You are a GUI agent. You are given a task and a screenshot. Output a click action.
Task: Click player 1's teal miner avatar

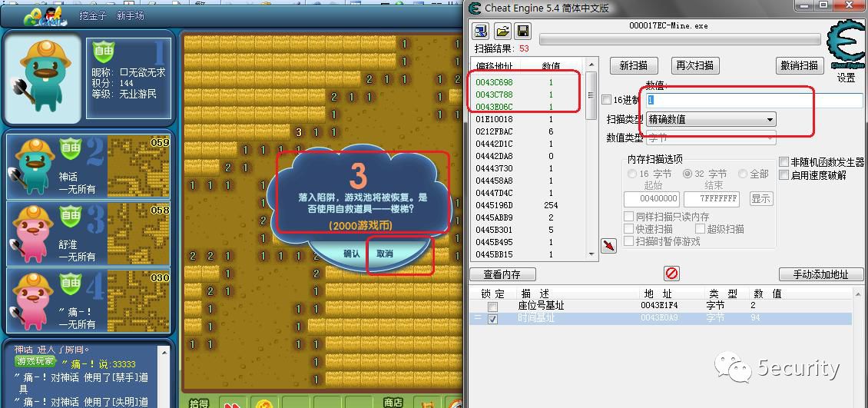[43, 78]
